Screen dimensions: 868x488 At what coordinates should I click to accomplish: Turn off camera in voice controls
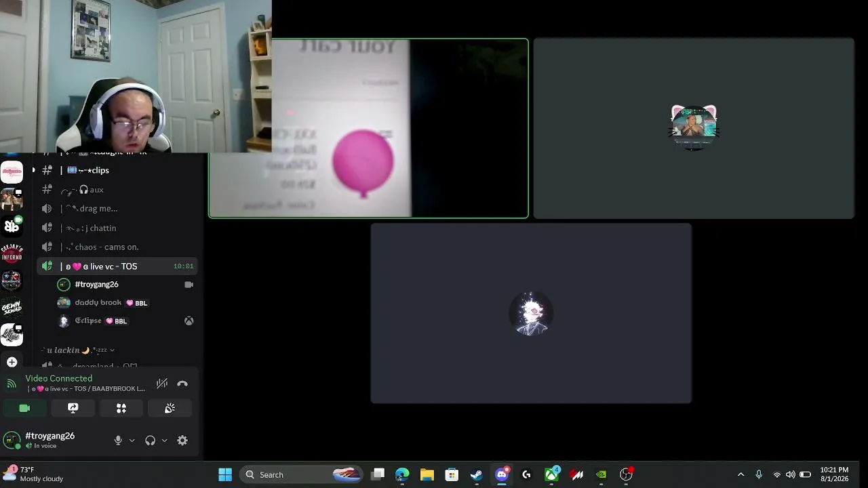point(24,408)
